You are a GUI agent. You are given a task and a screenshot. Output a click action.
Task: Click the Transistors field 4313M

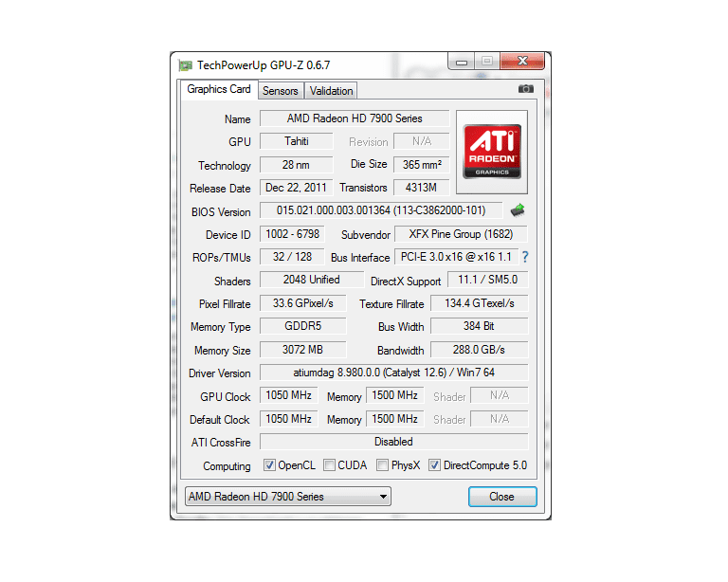pos(422,188)
